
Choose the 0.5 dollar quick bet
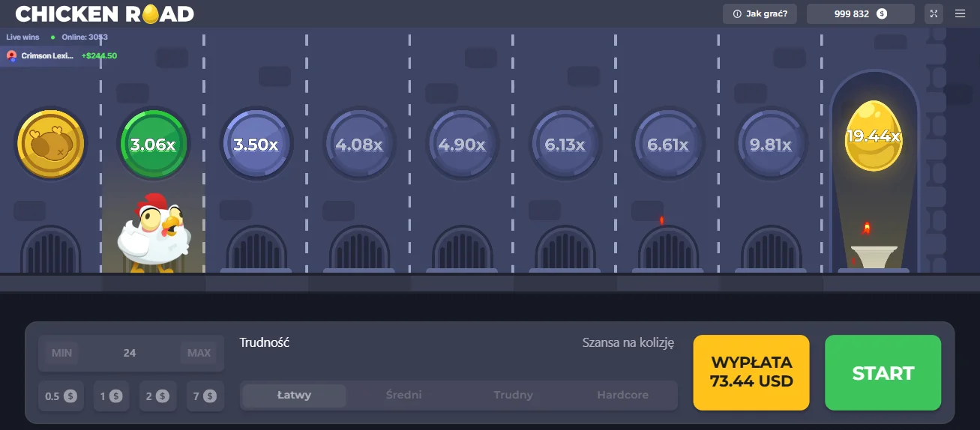point(60,396)
